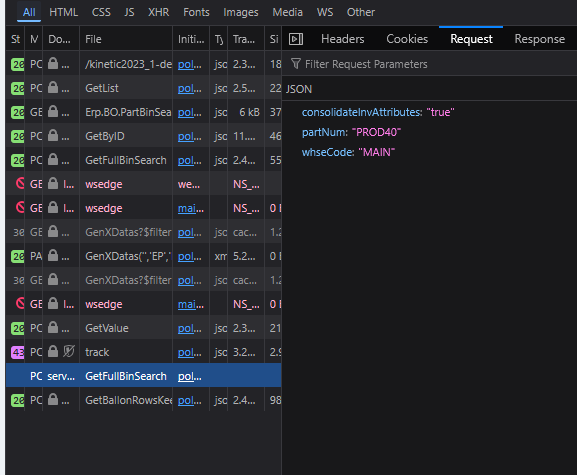This screenshot has height=475, width=577.
Task: Click the partNum value "PROD40"
Action: coord(376,132)
